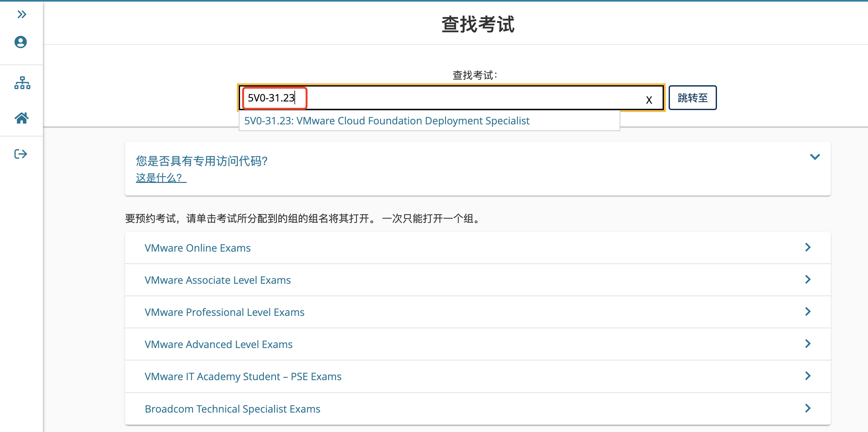Click the exam search input field
868x432 pixels.
(x=451, y=98)
